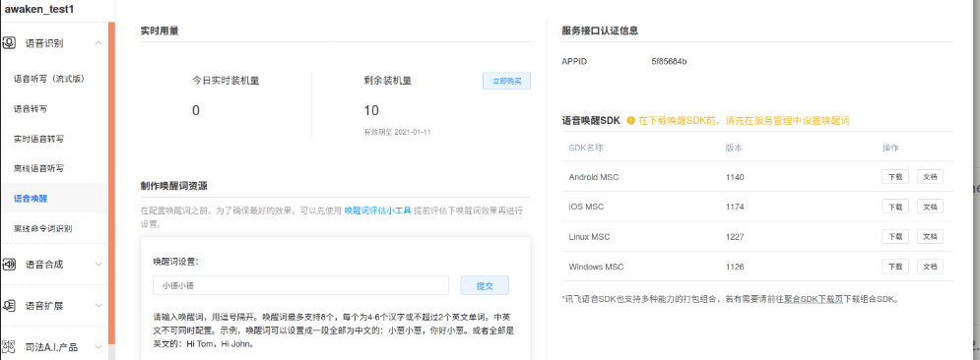Image resolution: width=980 pixels, height=360 pixels.
Task: Expand the 语音扩展 section chevron
Action: [98, 306]
